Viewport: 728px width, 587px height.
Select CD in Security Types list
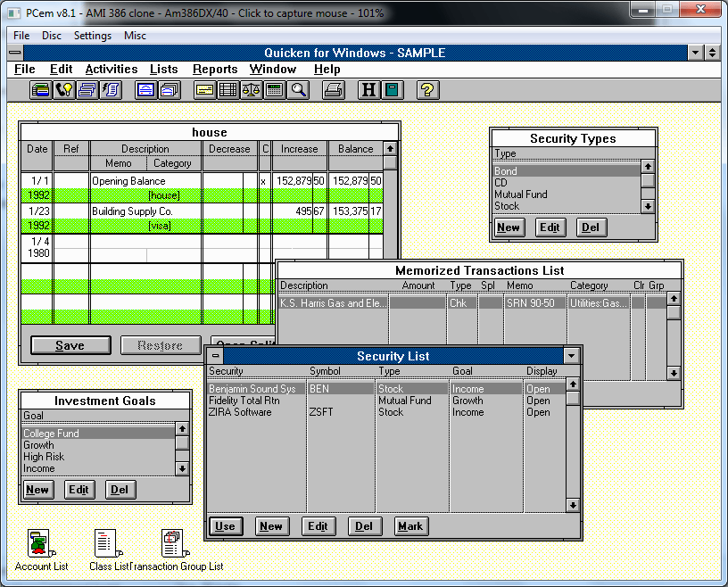tap(567, 183)
